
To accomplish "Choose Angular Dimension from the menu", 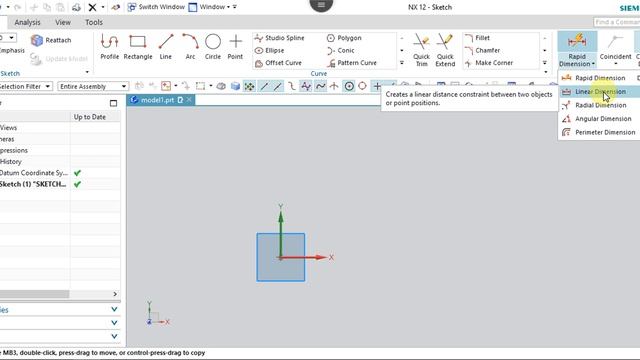I will 600,119.
